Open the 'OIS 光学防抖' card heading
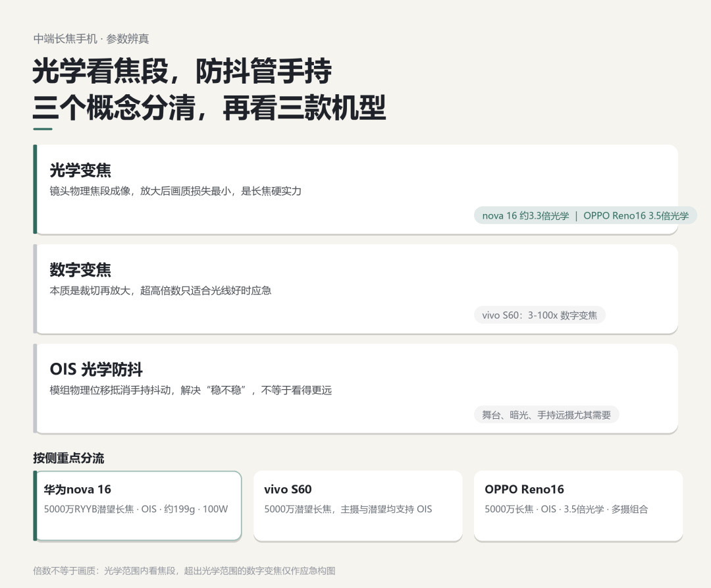The width and height of the screenshot is (711, 588). pyautogui.click(x=96, y=369)
